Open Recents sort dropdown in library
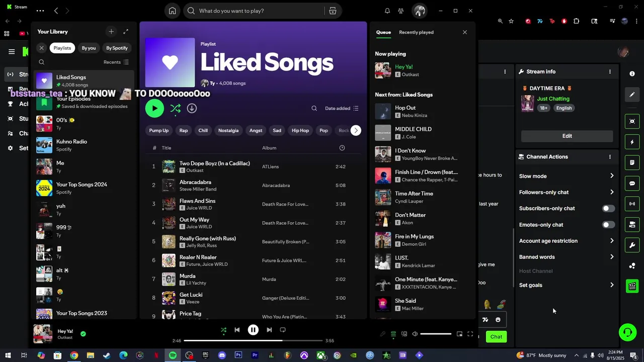The image size is (644, 362). tap(116, 62)
